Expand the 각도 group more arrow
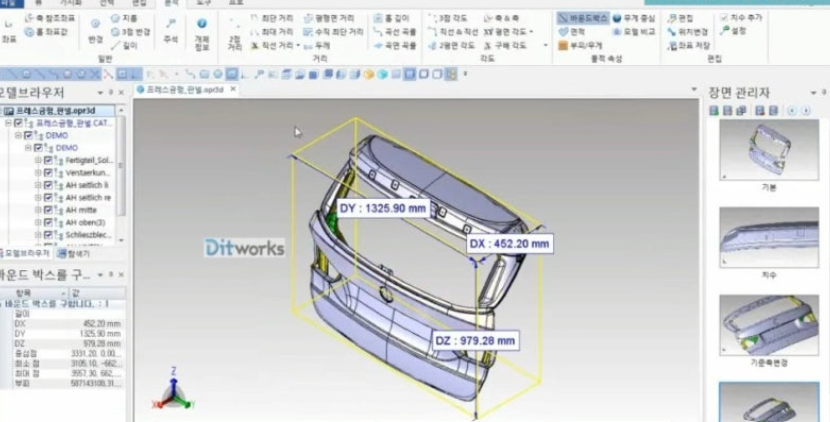Image resolution: width=830 pixels, height=422 pixels. pyautogui.click(x=546, y=46)
